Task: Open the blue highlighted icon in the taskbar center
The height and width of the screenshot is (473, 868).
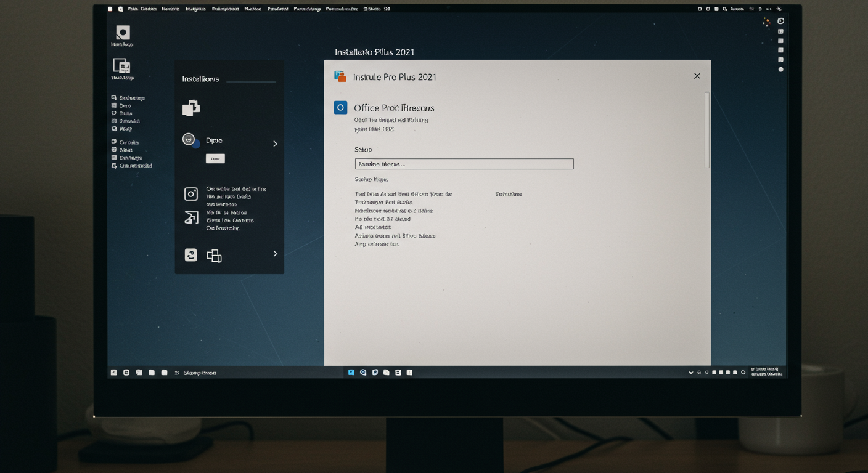Action: pyautogui.click(x=351, y=373)
